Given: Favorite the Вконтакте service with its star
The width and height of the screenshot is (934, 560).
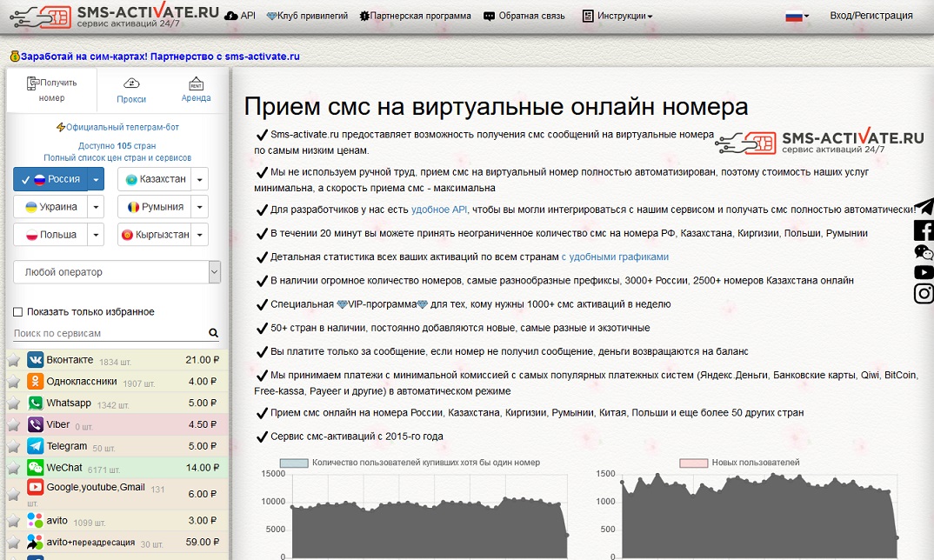Looking at the screenshot, I should click(x=14, y=360).
